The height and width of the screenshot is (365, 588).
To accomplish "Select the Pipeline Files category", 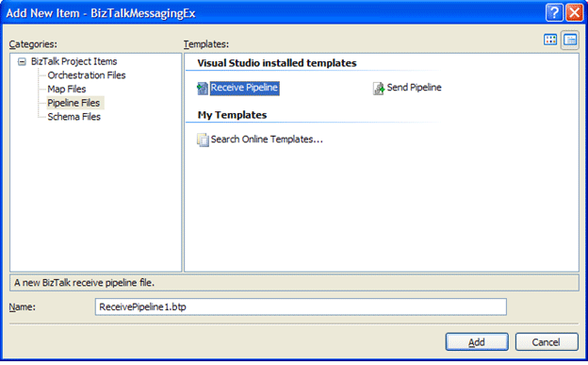I will click(74, 103).
